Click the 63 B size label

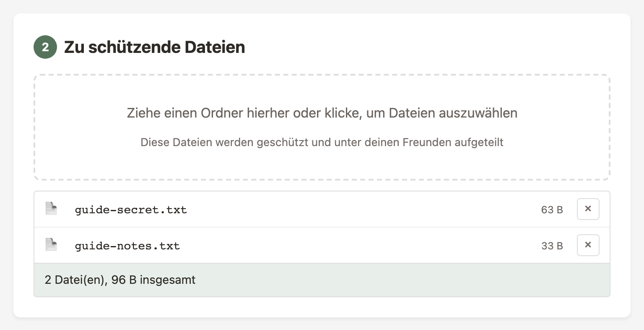tap(552, 209)
